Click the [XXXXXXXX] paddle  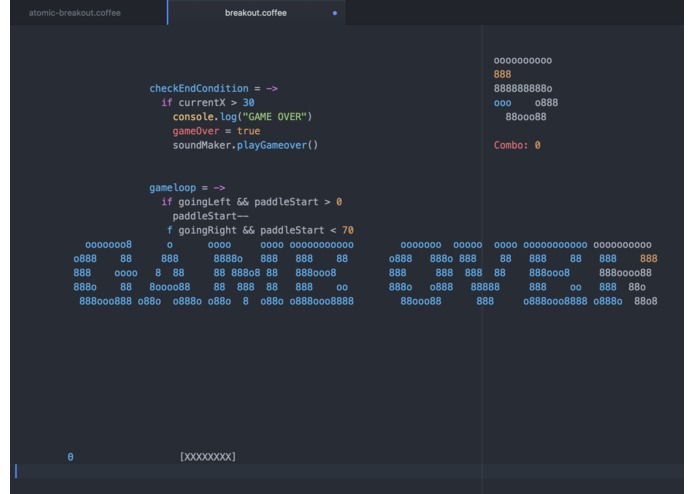(208, 457)
